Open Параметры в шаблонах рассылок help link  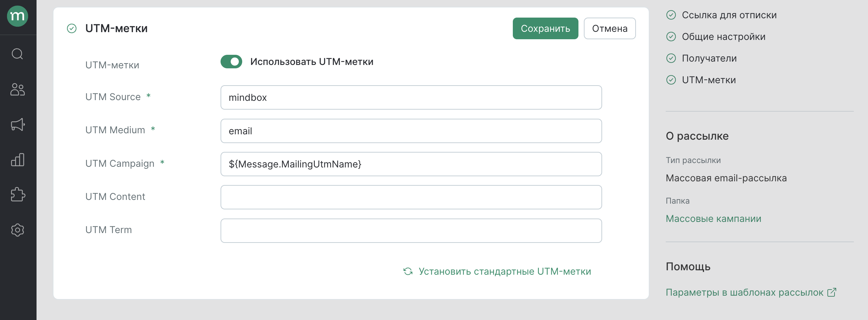point(745,292)
